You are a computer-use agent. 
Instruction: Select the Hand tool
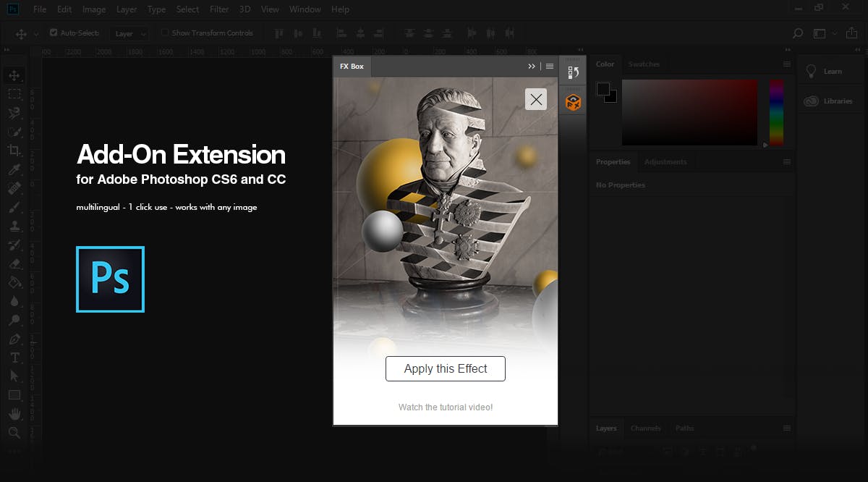[x=15, y=414]
